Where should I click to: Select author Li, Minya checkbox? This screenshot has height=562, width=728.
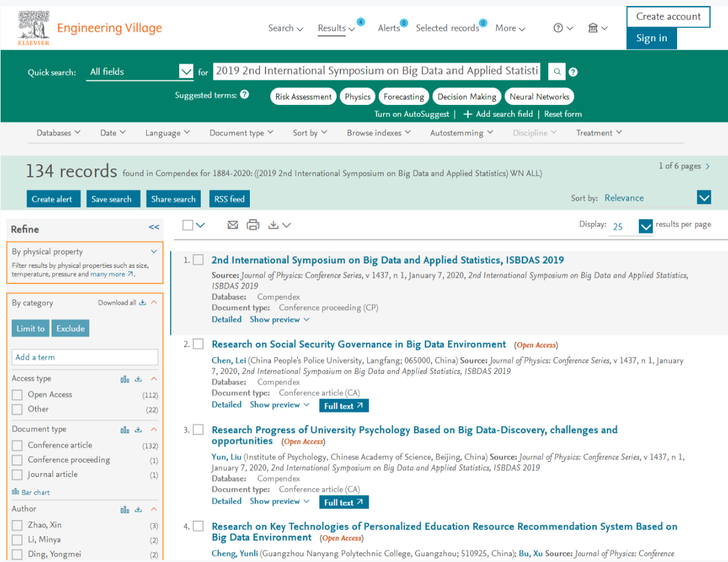17,540
